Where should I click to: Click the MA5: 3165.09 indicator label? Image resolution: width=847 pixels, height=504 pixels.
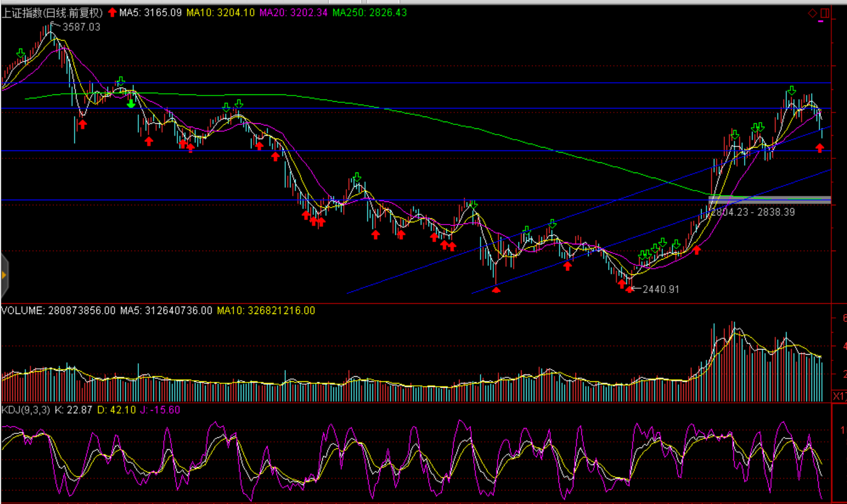(150, 12)
